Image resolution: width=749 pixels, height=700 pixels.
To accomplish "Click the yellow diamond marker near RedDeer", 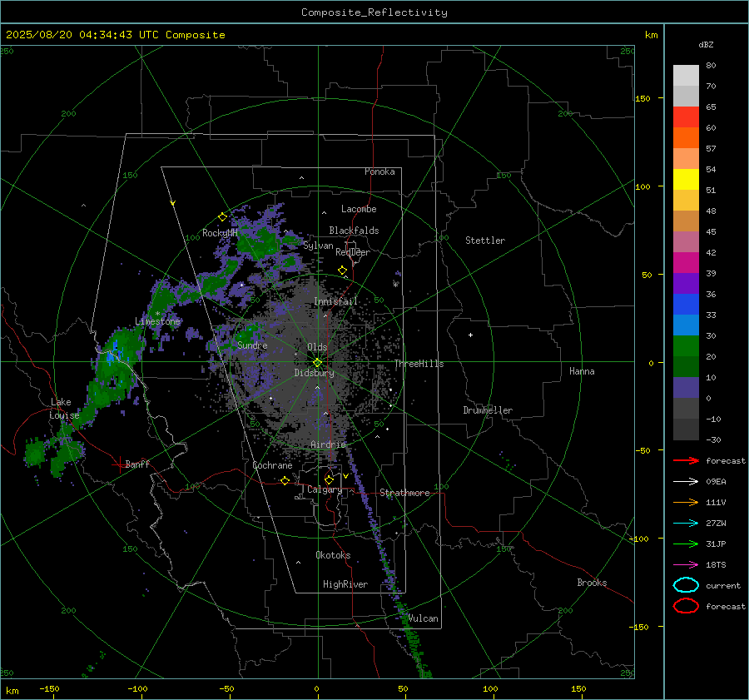I will (342, 271).
